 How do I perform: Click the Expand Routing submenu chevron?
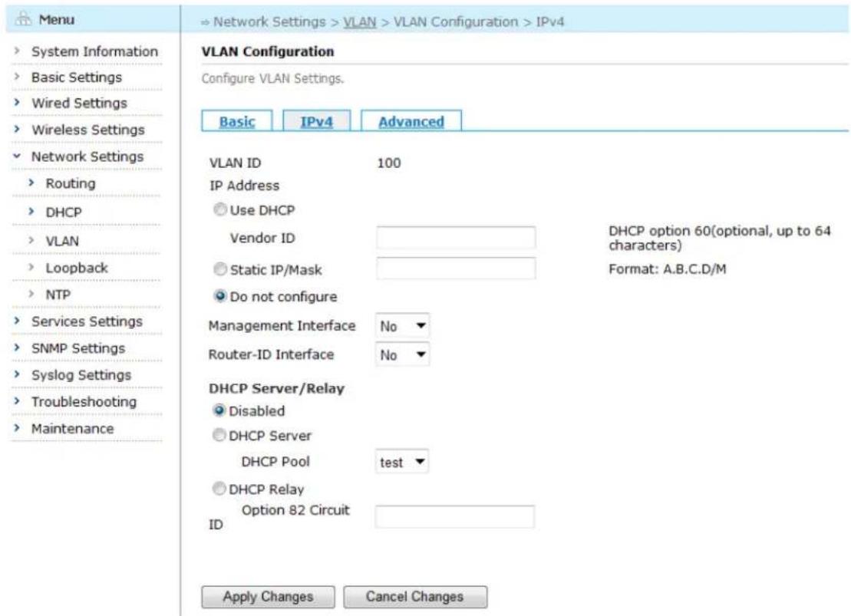point(31,183)
